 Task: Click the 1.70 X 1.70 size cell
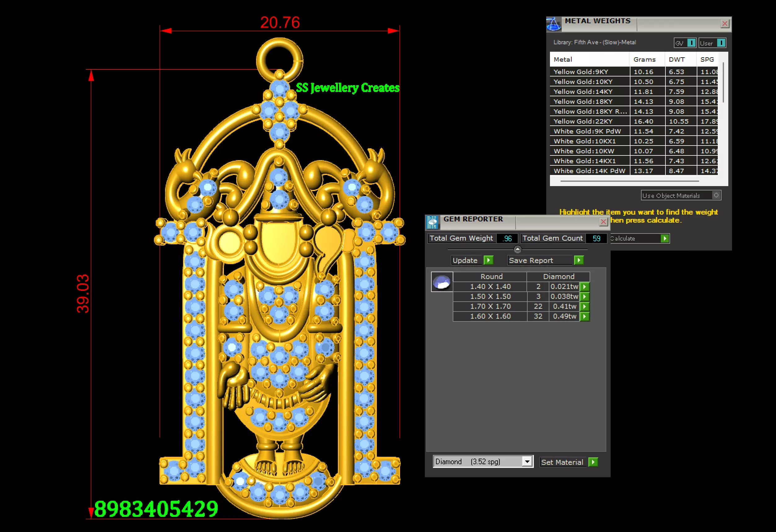tap(490, 307)
